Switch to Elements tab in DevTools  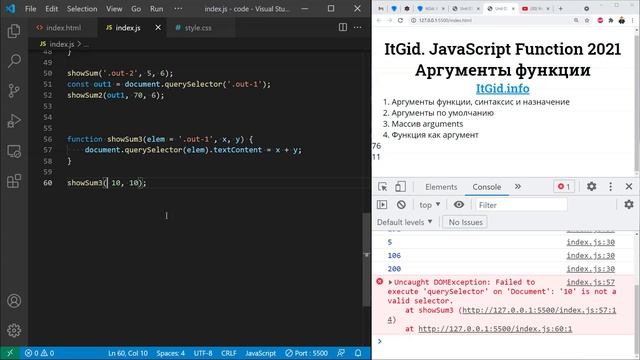[441, 187]
